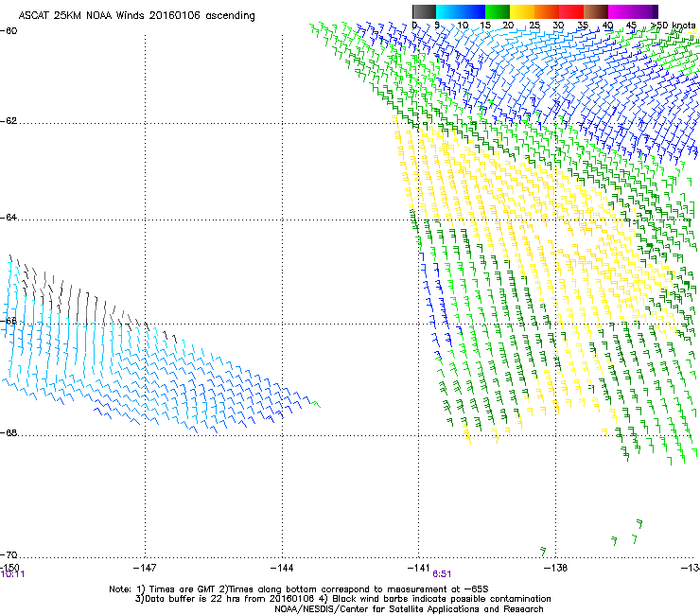Click the '40' legend scale label
This screenshot has height=615, width=700.
(607, 26)
